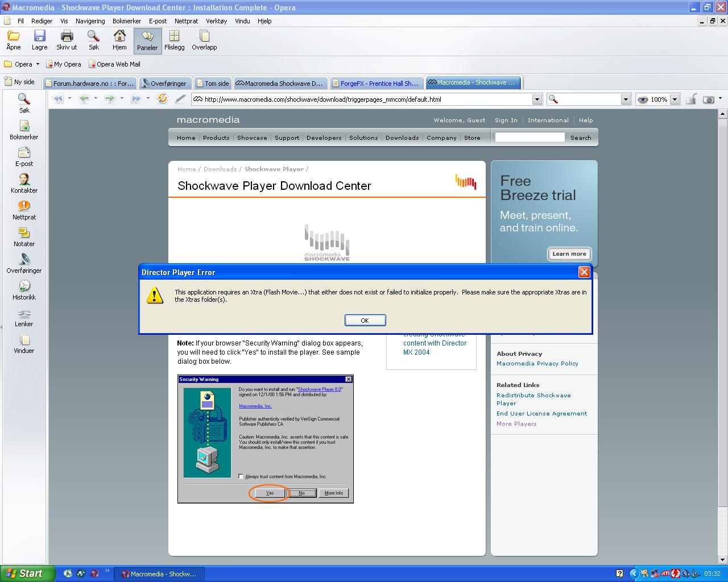Open the Opera Web Mail bookmark
The image size is (728, 582).
pyautogui.click(x=115, y=64)
